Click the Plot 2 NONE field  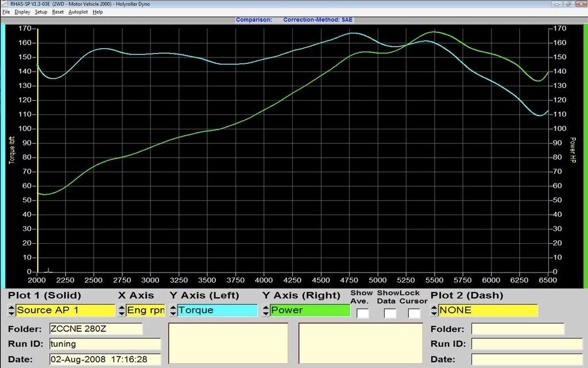pos(488,310)
